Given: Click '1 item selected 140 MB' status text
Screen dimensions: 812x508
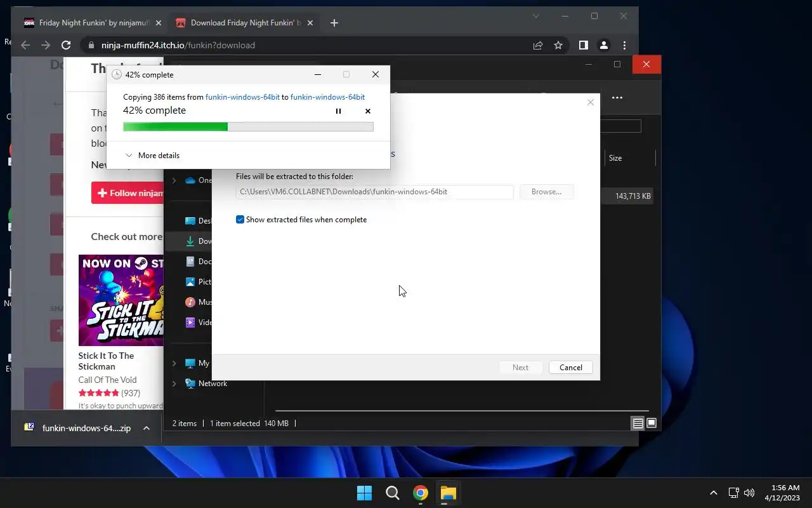Looking at the screenshot, I should pyautogui.click(x=249, y=424).
